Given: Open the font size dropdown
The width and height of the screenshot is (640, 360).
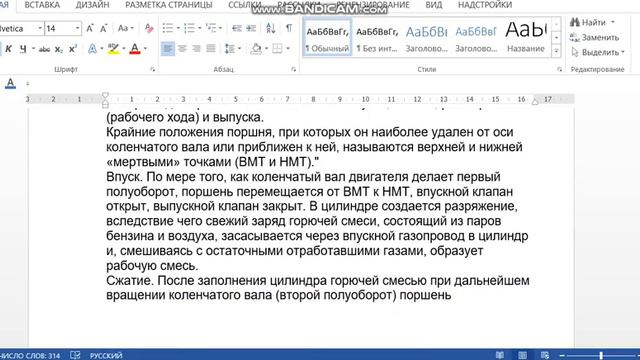Looking at the screenshot, I should 77,28.
